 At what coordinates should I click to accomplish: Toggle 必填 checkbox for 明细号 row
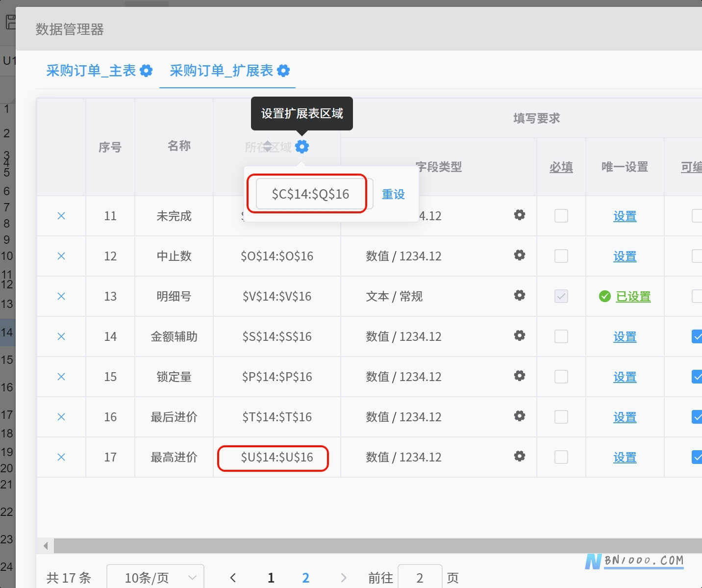coord(561,296)
